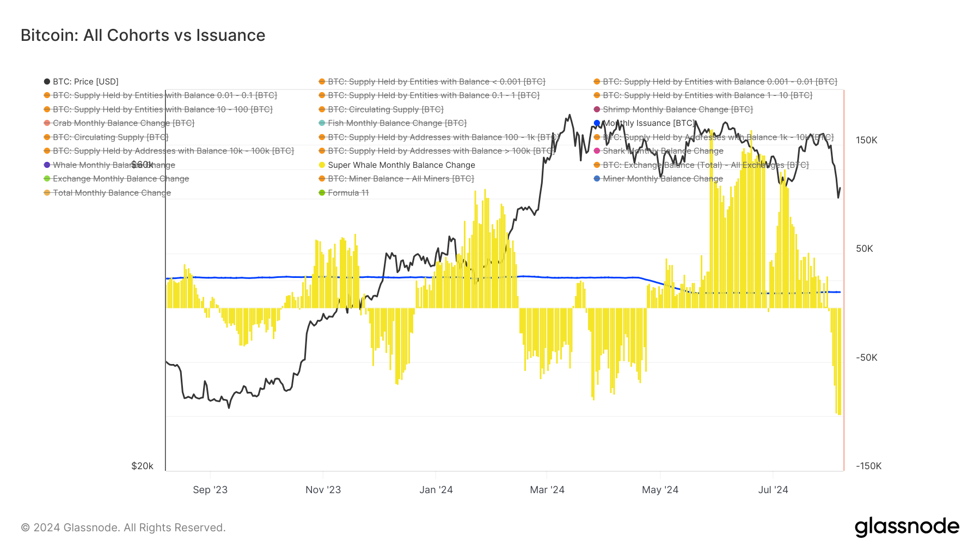
Task: Click the yellow dot beside Super Whale
Action: pyautogui.click(x=322, y=165)
